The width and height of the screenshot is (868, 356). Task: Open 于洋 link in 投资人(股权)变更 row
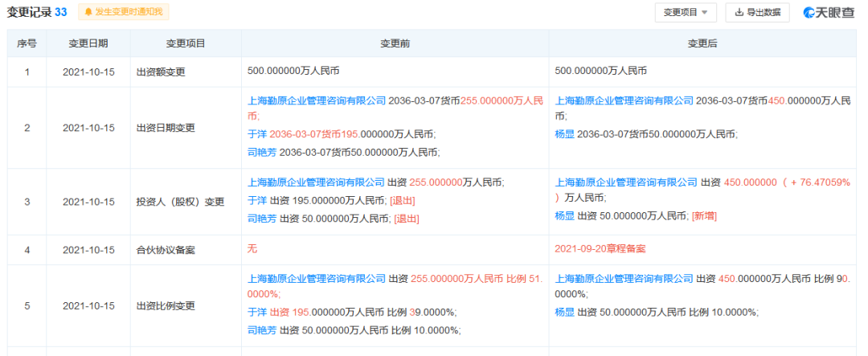pyautogui.click(x=257, y=200)
